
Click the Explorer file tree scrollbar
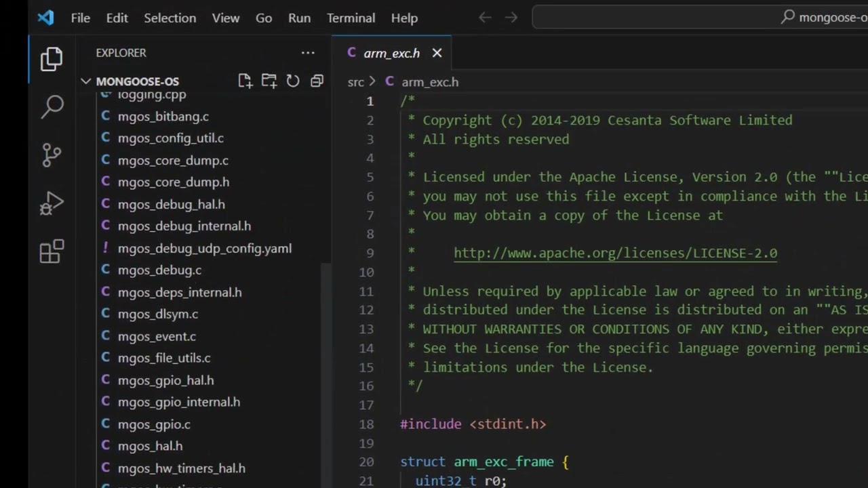click(325, 374)
